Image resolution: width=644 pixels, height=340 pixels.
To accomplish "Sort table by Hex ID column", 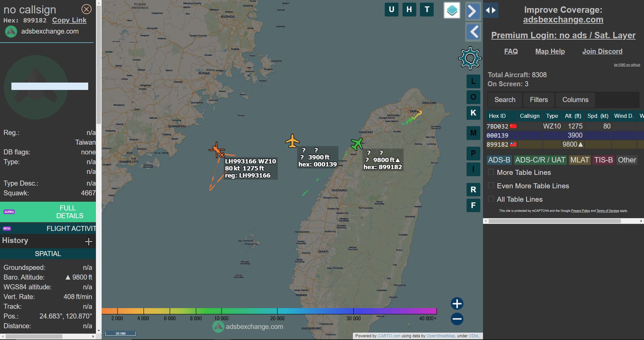I will pos(497,116).
